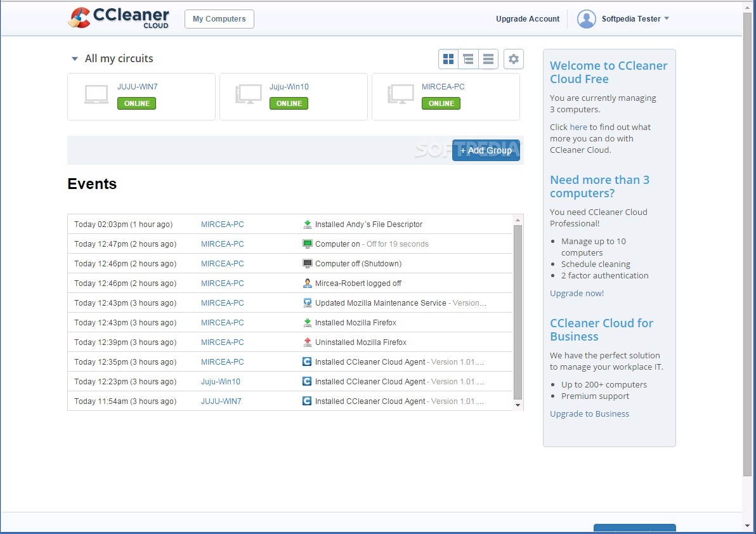Click Upgrade Account in the header
Screen dimensions: 756x534
(x=528, y=19)
